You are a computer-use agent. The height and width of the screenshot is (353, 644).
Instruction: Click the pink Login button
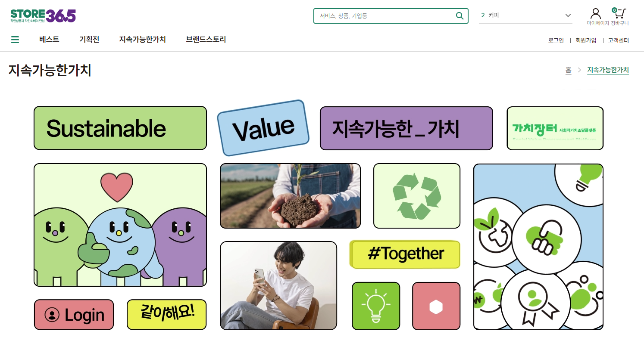coord(74,315)
